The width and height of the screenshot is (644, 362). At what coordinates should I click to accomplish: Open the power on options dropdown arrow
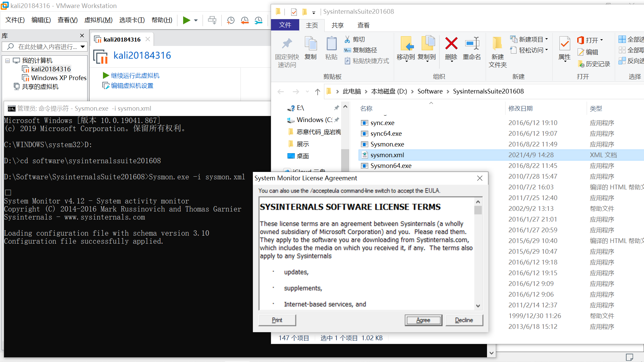(x=196, y=20)
